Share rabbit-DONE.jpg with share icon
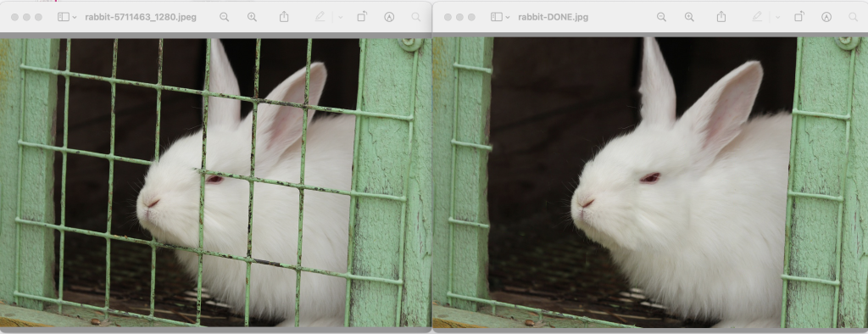 pos(721,17)
